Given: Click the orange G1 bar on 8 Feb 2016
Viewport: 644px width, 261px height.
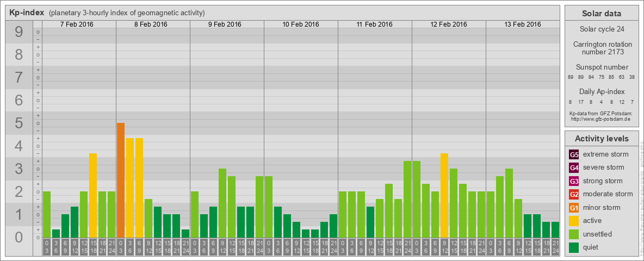Looking at the screenshot, I should (x=121, y=180).
